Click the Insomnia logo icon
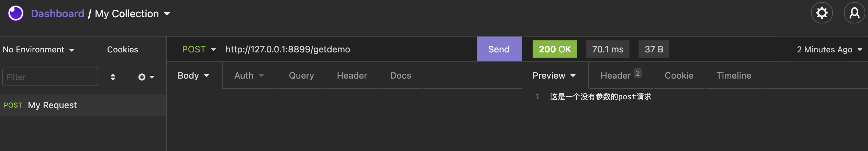868x151 pixels. (16, 13)
